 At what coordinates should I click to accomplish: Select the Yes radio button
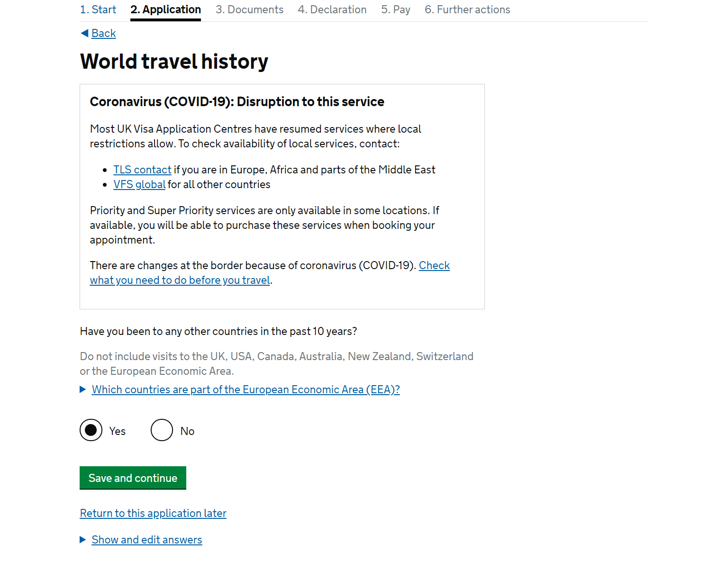(x=91, y=430)
